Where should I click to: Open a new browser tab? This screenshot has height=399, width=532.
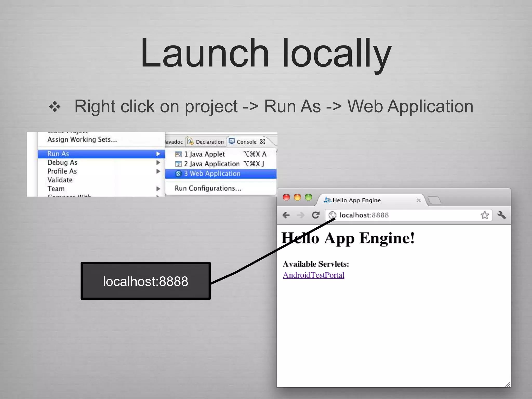[x=434, y=200]
